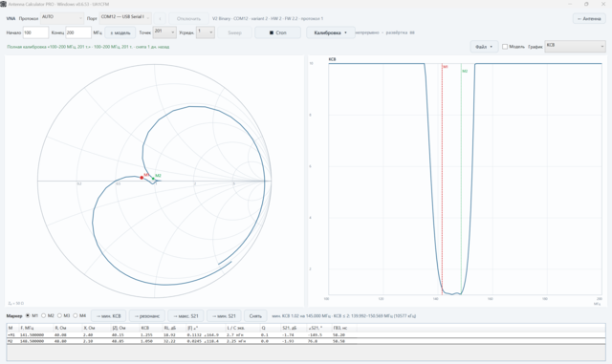Select marker M3 radio button
The image size is (612, 364).
pos(59,315)
